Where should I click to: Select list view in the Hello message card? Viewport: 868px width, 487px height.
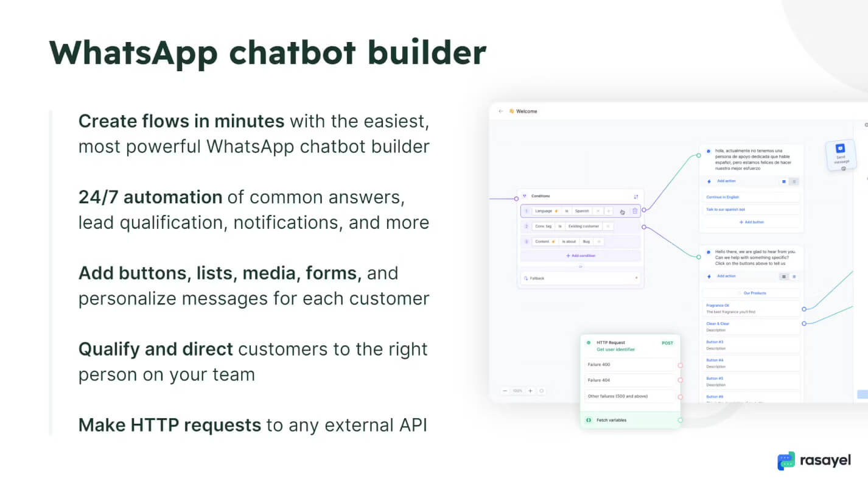click(x=794, y=276)
